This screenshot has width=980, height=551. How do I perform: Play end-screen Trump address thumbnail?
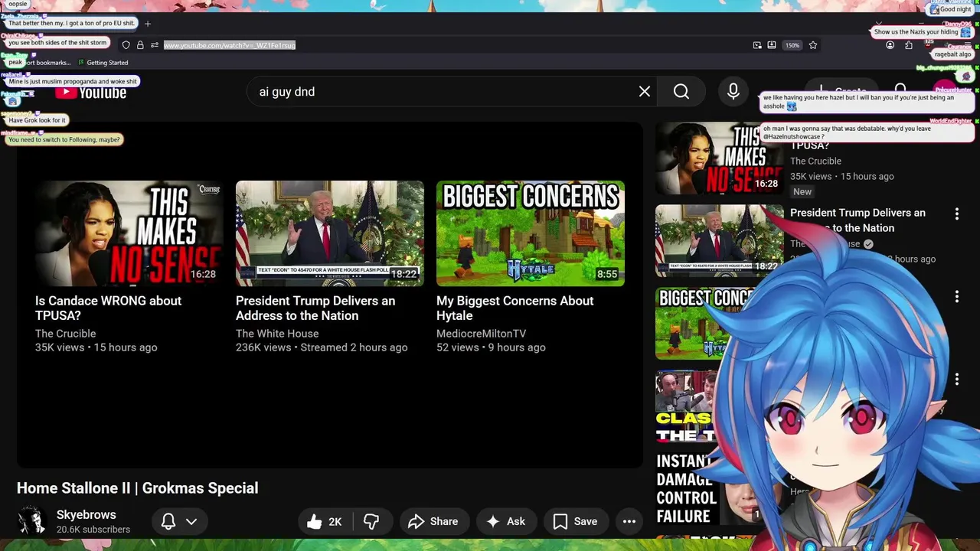pyautogui.click(x=330, y=233)
